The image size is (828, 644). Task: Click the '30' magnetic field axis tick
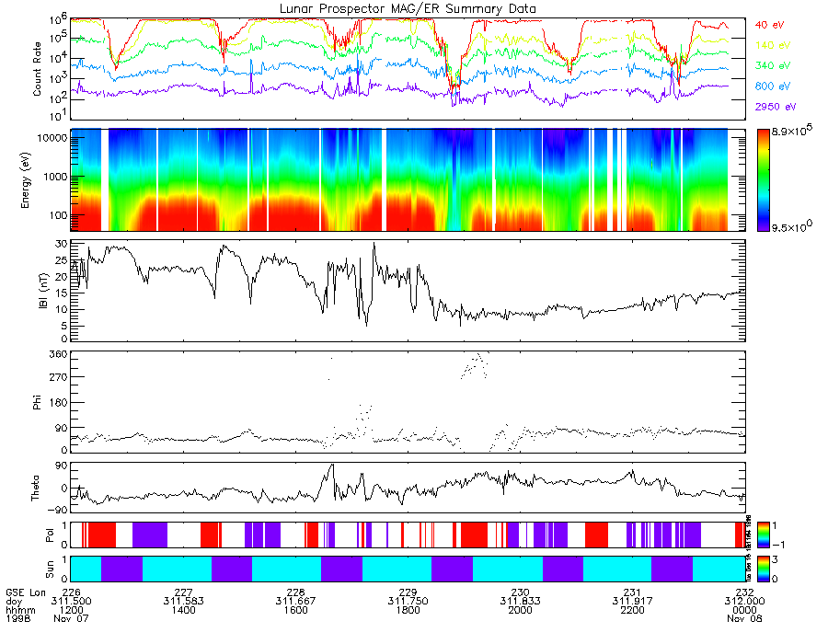tap(62, 244)
